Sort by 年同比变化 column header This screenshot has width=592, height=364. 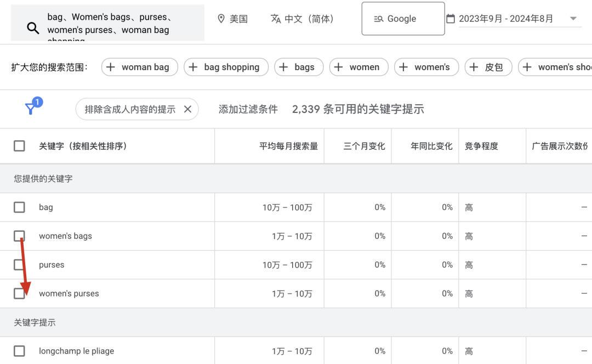pos(431,146)
